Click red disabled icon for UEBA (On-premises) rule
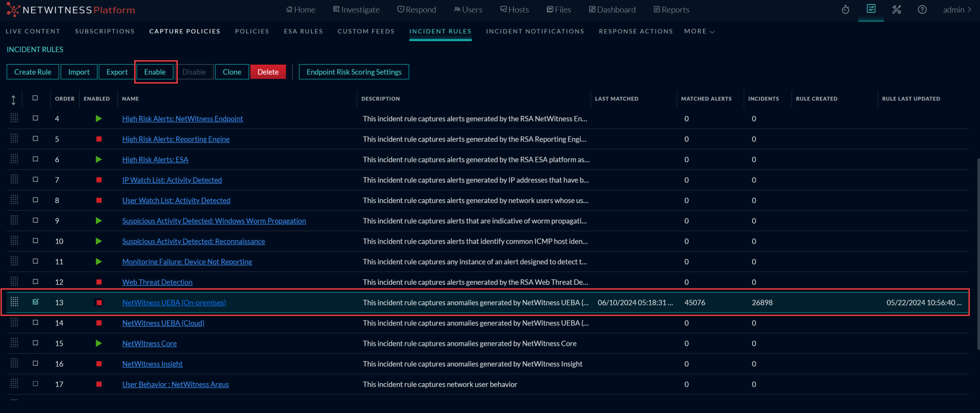Viewport: 980px width, 413px height. [x=99, y=302]
